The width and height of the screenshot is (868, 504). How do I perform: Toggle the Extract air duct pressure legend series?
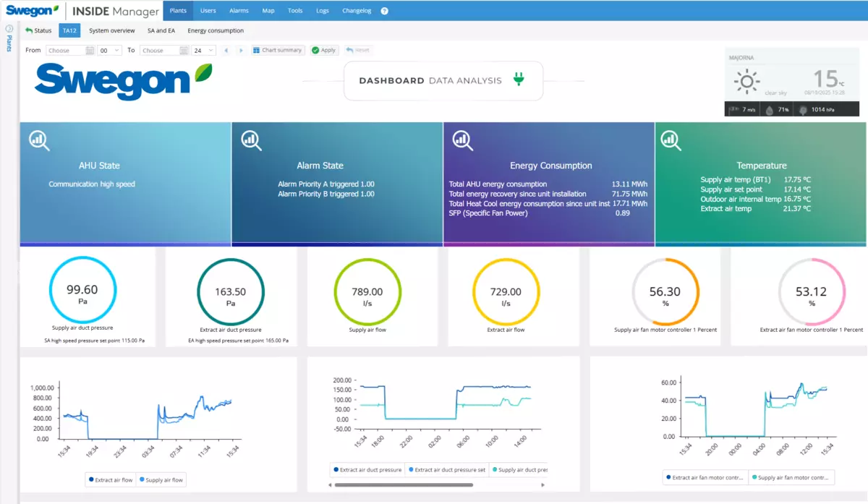(x=367, y=470)
